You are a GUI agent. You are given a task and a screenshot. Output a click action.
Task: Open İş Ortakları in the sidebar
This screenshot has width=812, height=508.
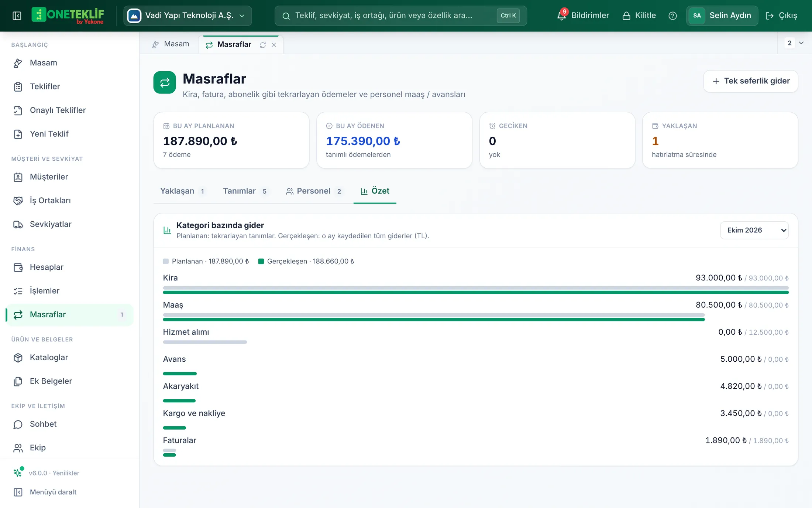[x=69, y=201]
